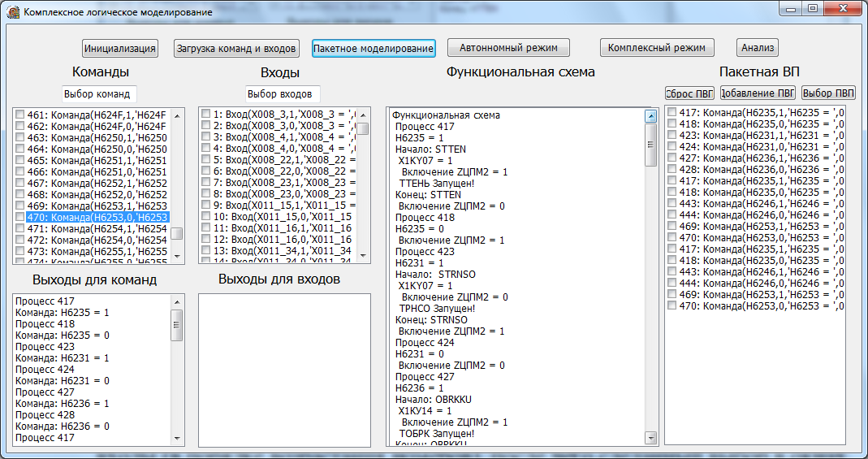Click 'X1КУ14 = 1' line in schema

click(425, 411)
